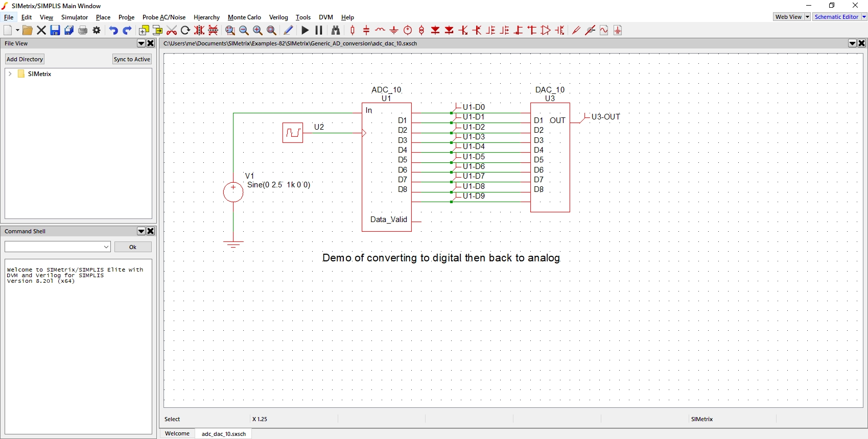Screen dimensions: 868x439
Task: Select the U3-OUT probe label
Action: pos(605,117)
